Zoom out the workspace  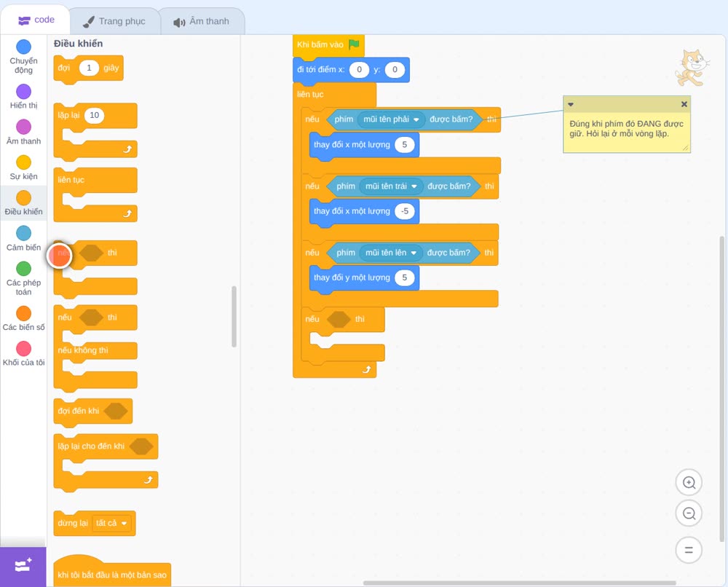pyautogui.click(x=689, y=513)
